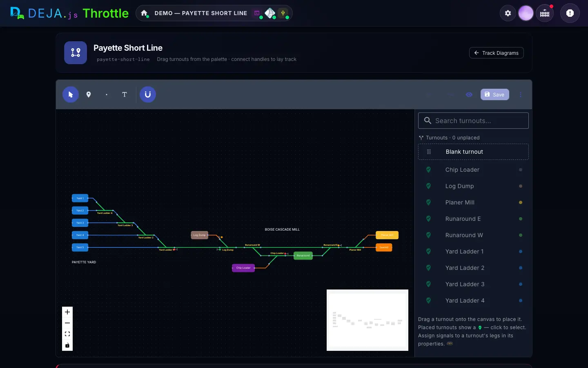
Task: Click the emergency stop alert icon
Action: click(570, 13)
